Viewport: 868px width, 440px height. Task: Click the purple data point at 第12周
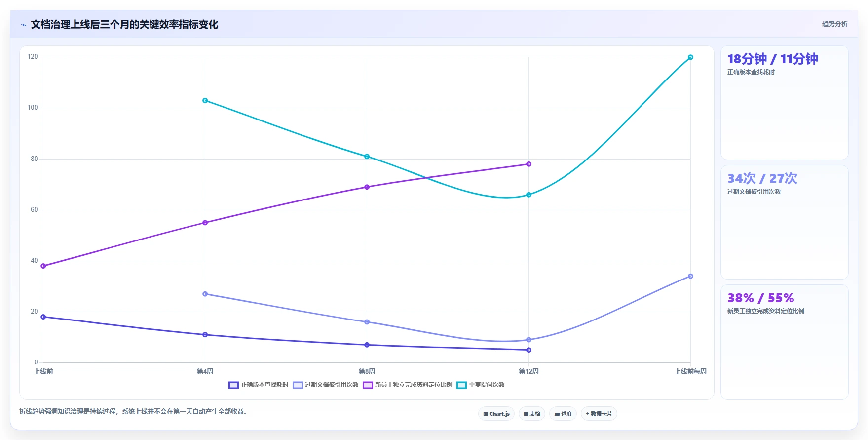point(528,164)
